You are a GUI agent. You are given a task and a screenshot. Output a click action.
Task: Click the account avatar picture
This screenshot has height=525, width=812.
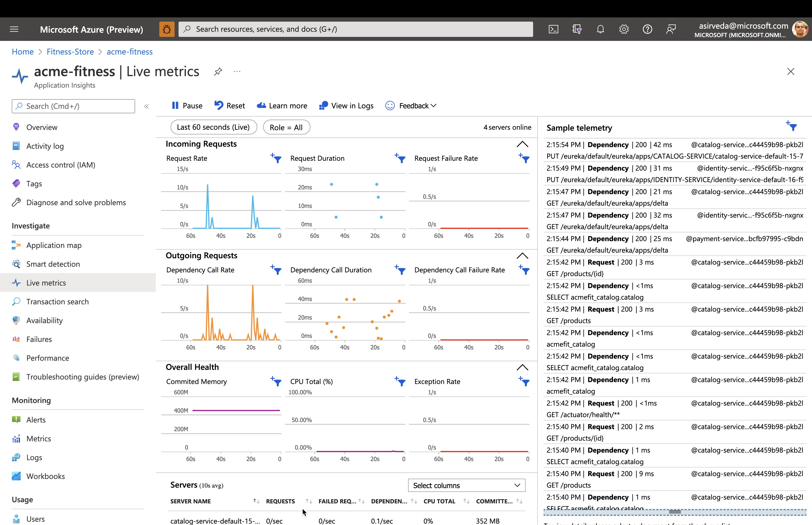click(x=800, y=29)
